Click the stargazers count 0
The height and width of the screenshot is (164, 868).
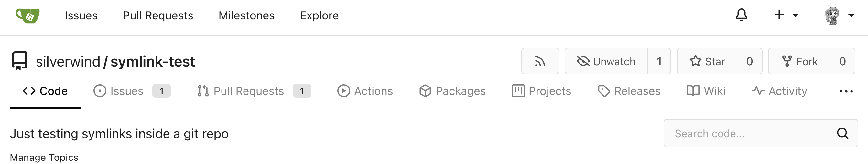pos(749,61)
